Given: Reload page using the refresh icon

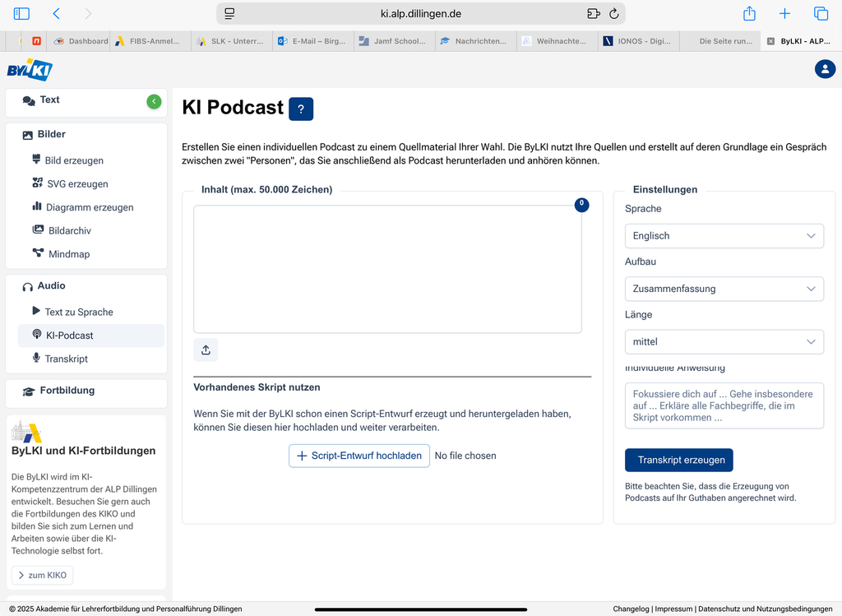Looking at the screenshot, I should pos(613,14).
